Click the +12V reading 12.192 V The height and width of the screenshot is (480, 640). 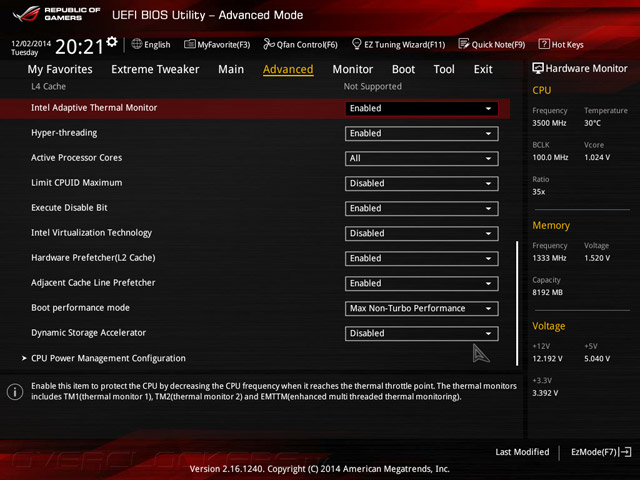pyautogui.click(x=547, y=358)
